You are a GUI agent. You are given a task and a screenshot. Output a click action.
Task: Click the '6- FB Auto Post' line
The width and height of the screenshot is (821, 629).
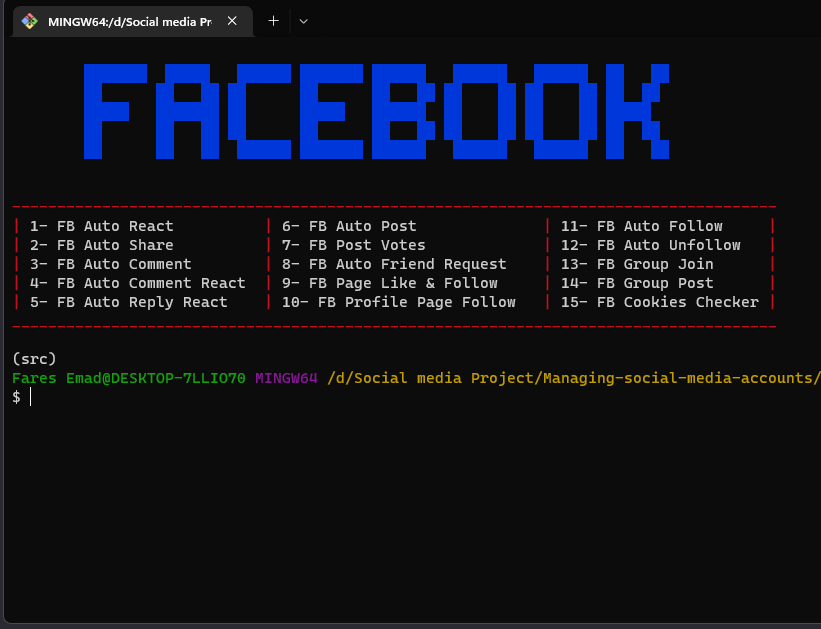coord(349,226)
